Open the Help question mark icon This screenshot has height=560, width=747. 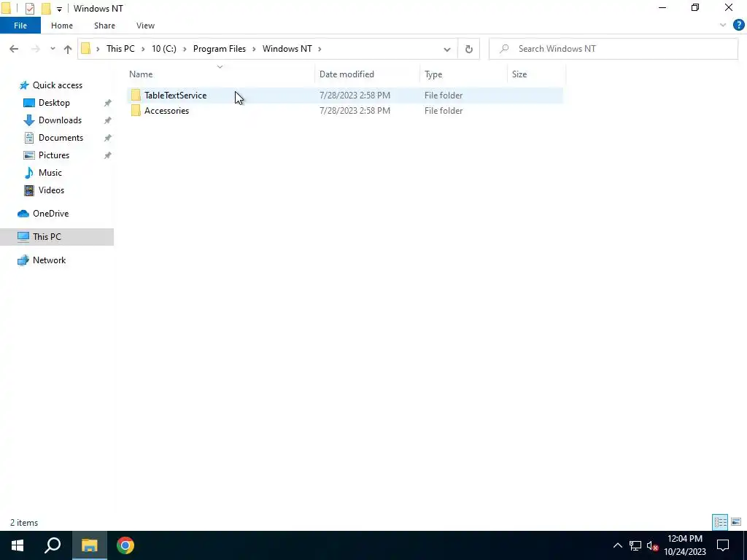click(738, 26)
